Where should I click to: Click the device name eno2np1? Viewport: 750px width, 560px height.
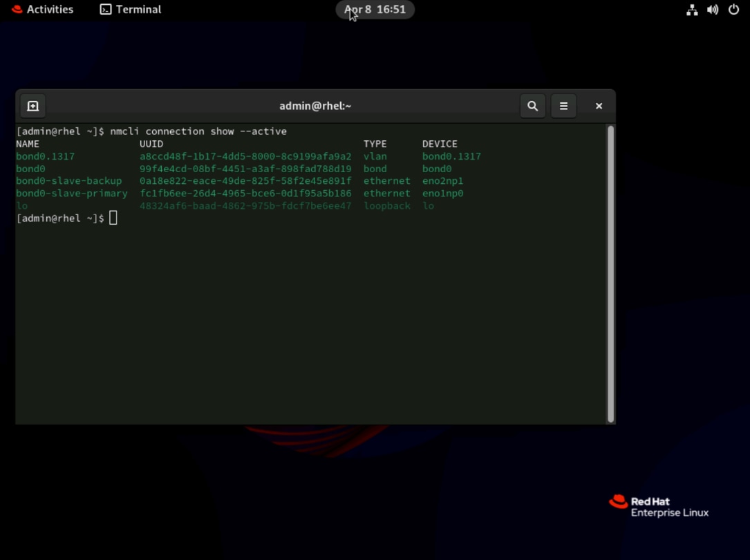442,180
